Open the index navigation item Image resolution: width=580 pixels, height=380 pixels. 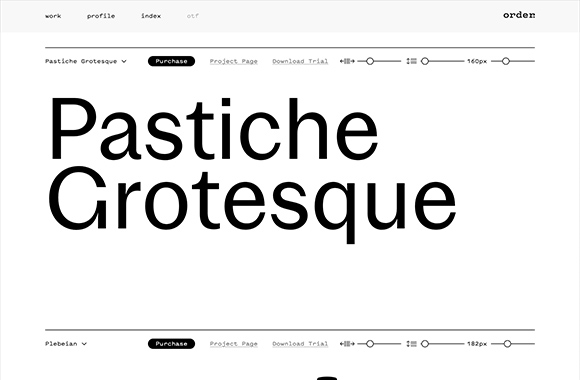coord(151,16)
